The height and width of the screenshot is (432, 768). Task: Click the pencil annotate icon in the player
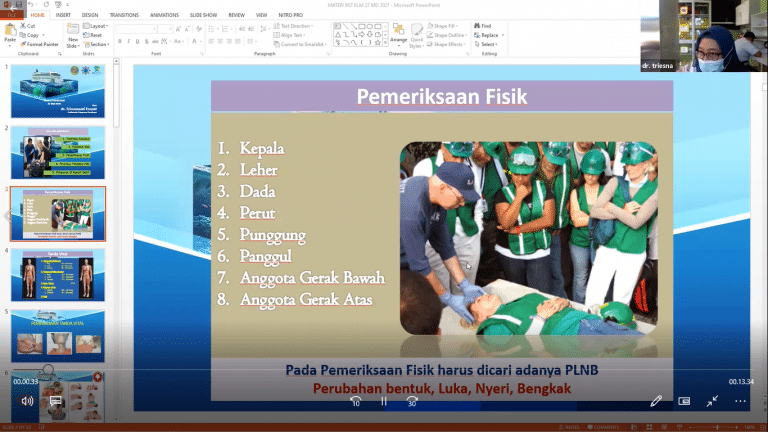[656, 401]
